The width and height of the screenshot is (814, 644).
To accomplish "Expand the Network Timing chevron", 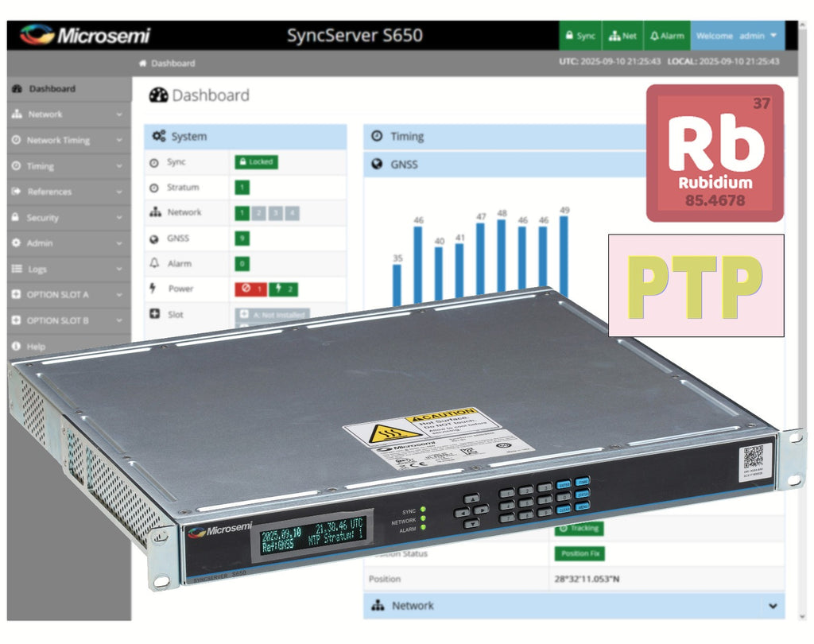I will point(119,140).
